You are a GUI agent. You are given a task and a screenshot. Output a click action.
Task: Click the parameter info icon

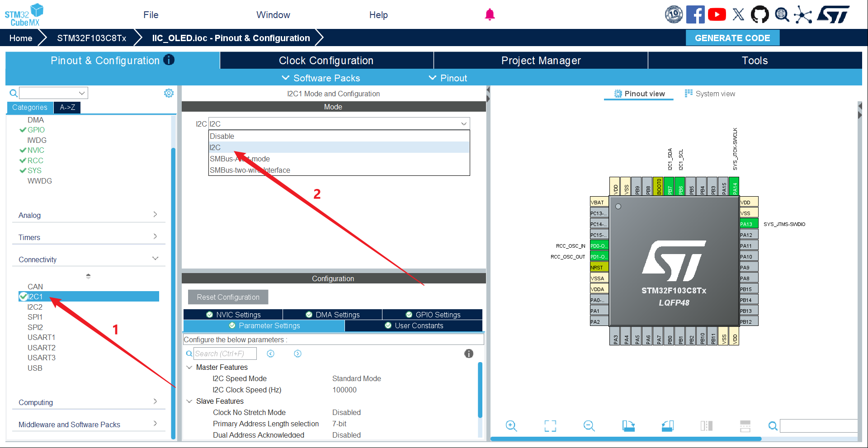469,354
